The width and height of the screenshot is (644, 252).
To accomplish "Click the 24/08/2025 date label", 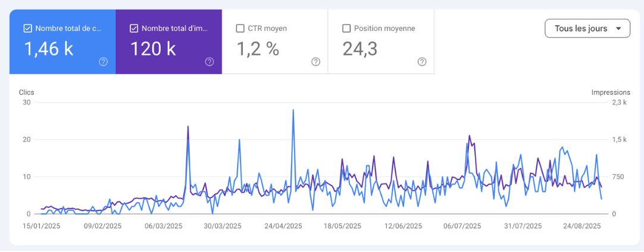I will click(x=582, y=226).
